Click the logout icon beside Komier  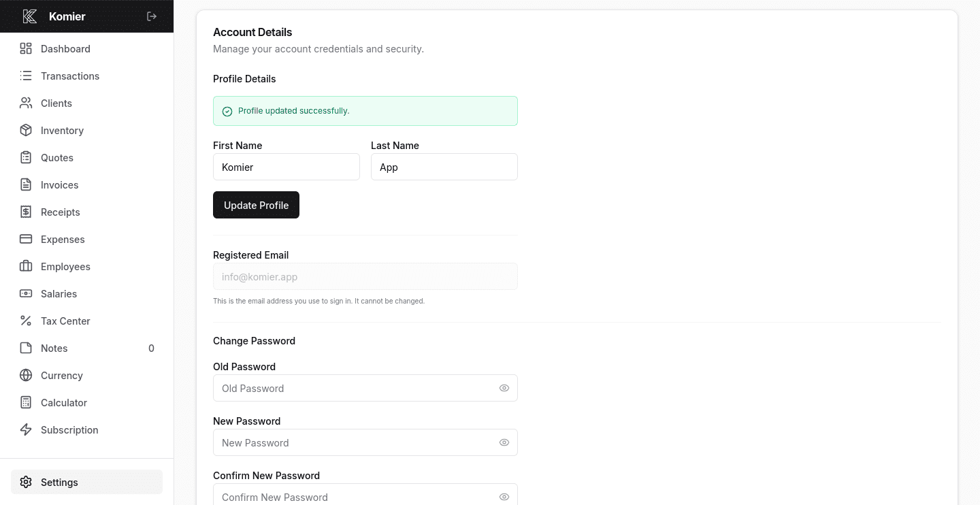tap(152, 16)
